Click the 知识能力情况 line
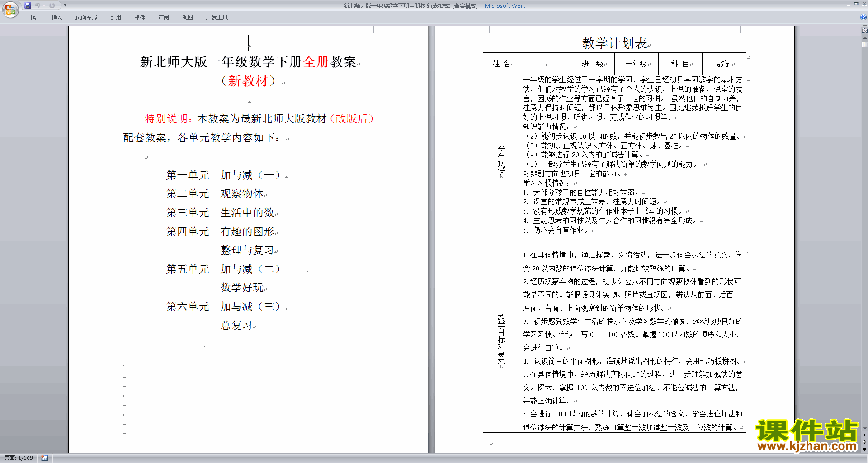Viewport: 868px width, 463px height. tap(547, 127)
